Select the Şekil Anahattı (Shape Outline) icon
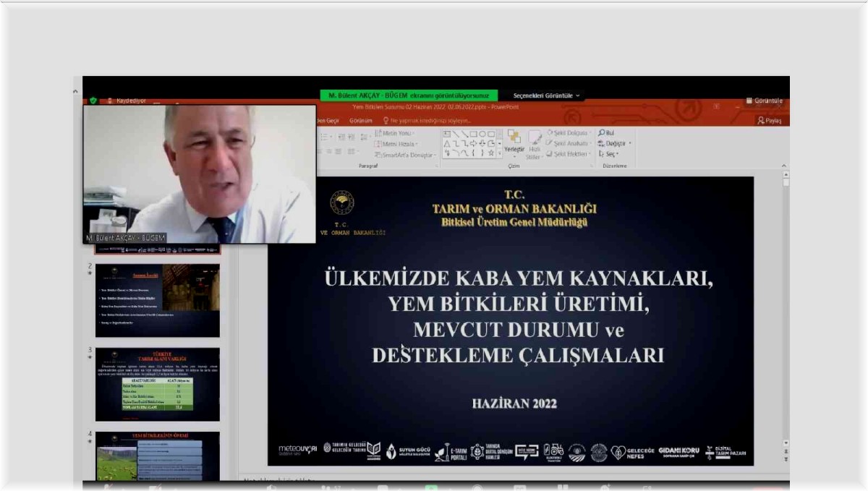The image size is (868, 491). tap(569, 143)
